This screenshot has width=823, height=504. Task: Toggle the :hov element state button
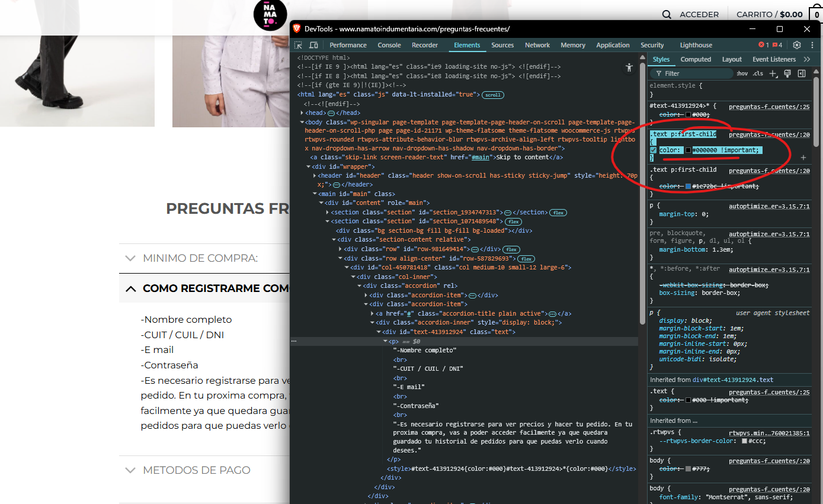[x=742, y=73]
